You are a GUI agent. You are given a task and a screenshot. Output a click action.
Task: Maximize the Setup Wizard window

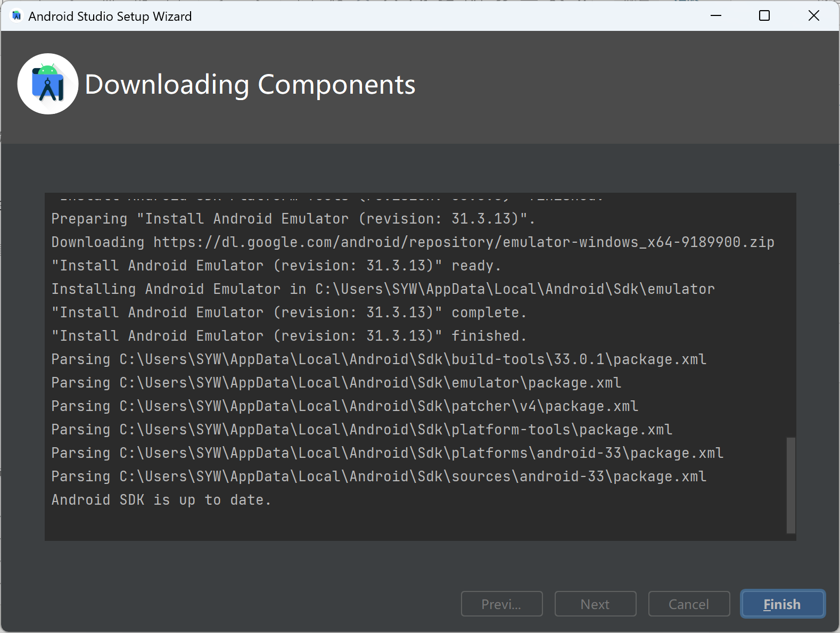[764, 16]
